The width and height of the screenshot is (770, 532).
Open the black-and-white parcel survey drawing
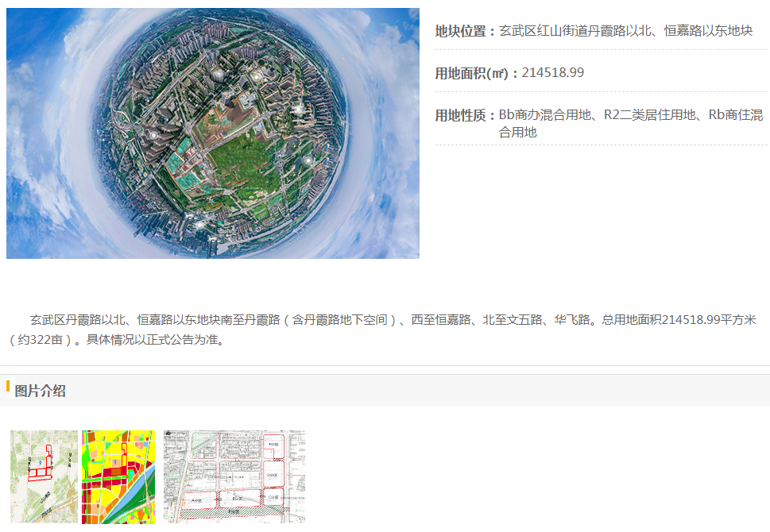click(234, 476)
